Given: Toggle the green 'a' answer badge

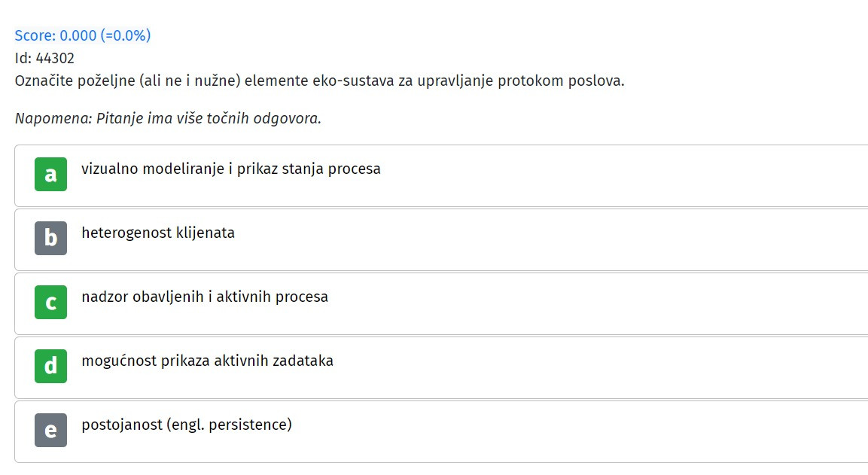Looking at the screenshot, I should pos(50,175).
